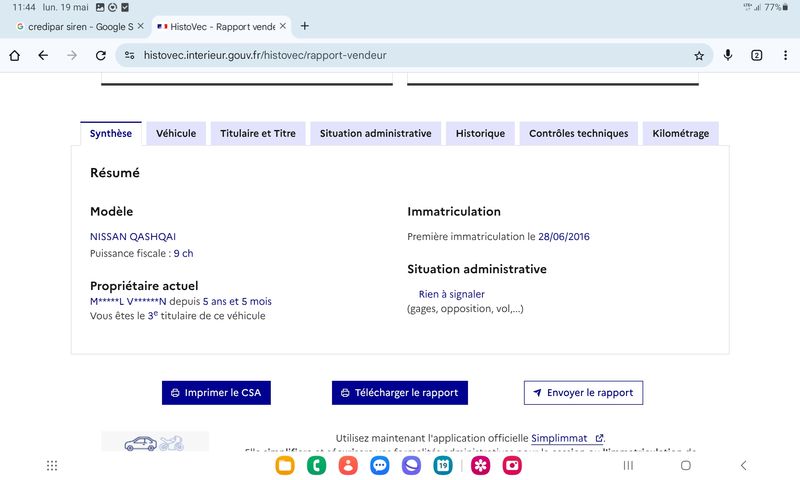Open the red Camera app
This screenshot has width=800, height=480.
pos(512,465)
